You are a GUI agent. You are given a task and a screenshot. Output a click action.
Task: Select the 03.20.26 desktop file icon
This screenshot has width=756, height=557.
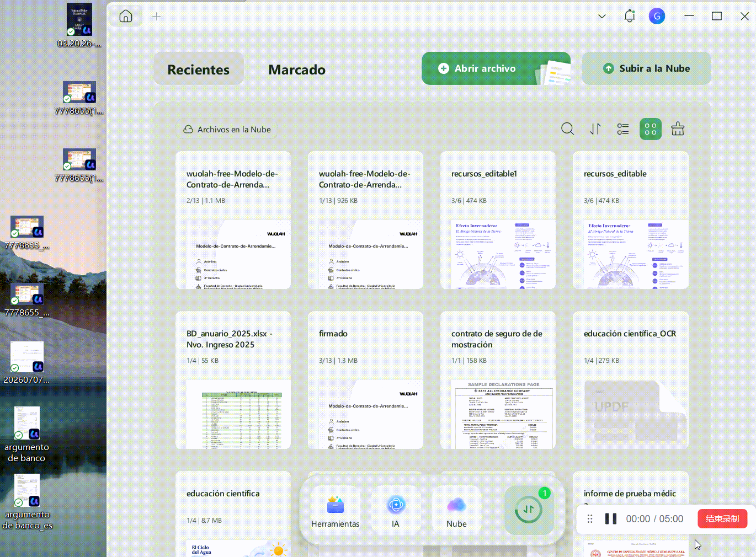(x=79, y=26)
